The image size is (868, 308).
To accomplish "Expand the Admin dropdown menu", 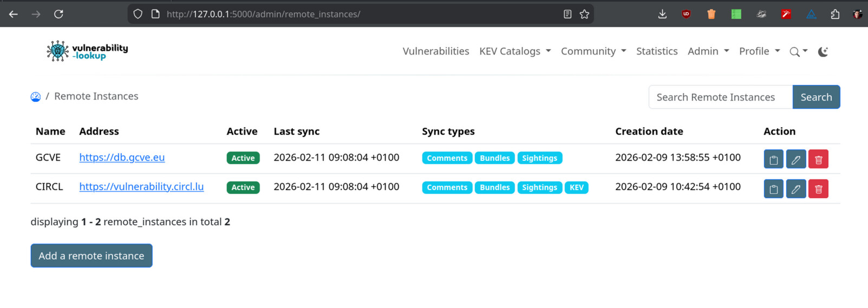I will pos(708,51).
